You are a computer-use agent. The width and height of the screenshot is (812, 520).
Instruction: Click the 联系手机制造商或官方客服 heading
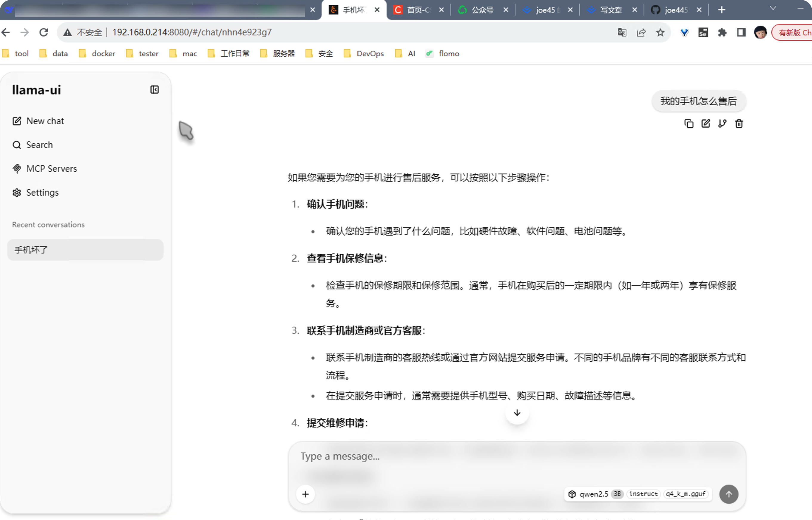coord(364,331)
